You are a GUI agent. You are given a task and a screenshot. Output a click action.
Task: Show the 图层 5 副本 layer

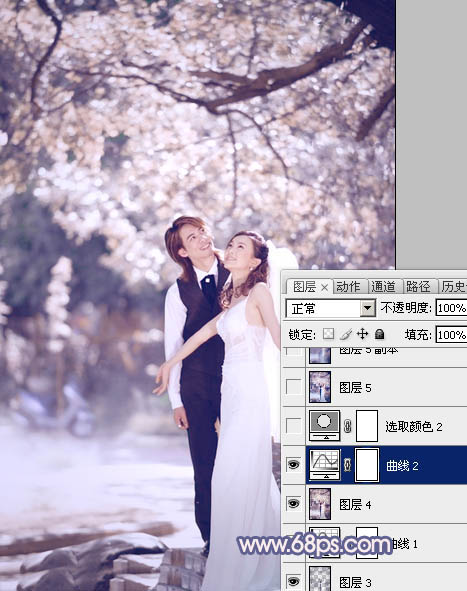click(x=293, y=351)
